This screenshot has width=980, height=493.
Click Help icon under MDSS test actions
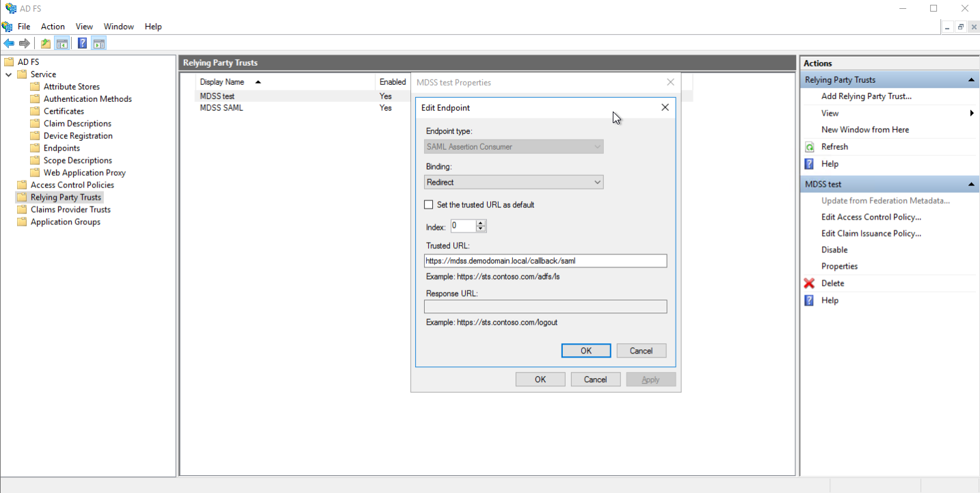tap(810, 300)
